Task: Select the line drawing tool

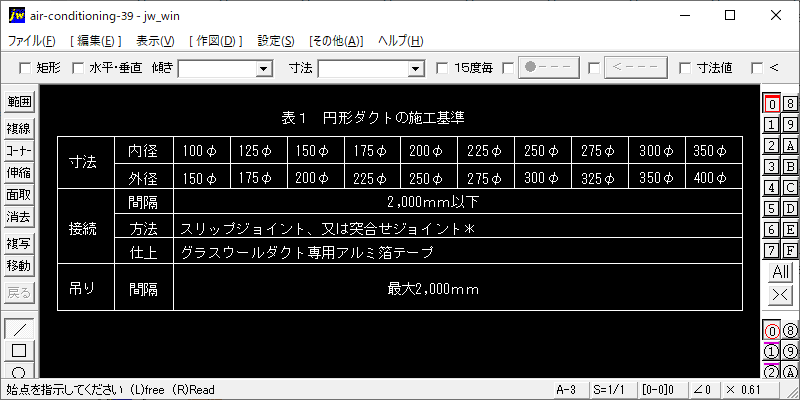Action: tap(19, 330)
